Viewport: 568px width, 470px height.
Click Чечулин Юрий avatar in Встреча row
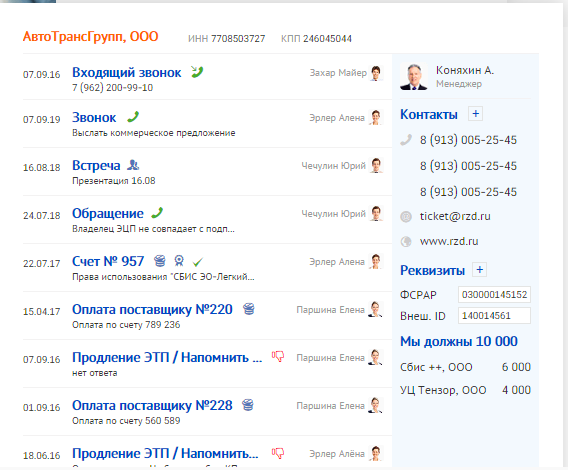point(376,166)
